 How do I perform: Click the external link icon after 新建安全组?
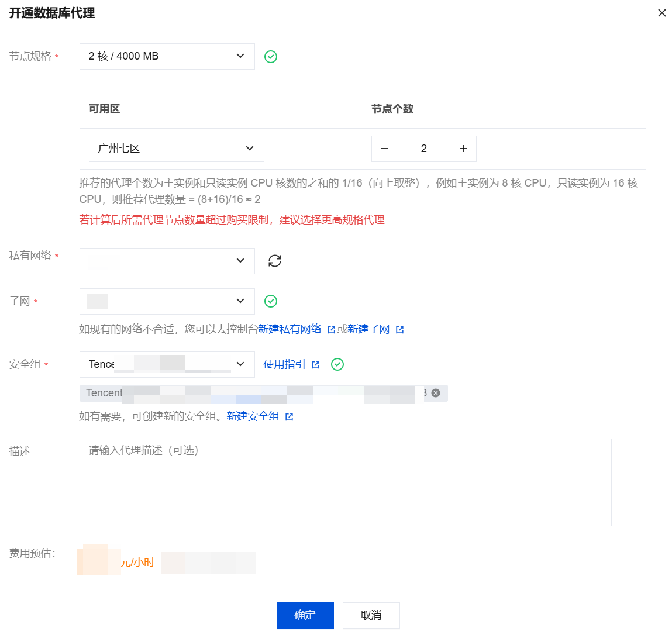290,417
